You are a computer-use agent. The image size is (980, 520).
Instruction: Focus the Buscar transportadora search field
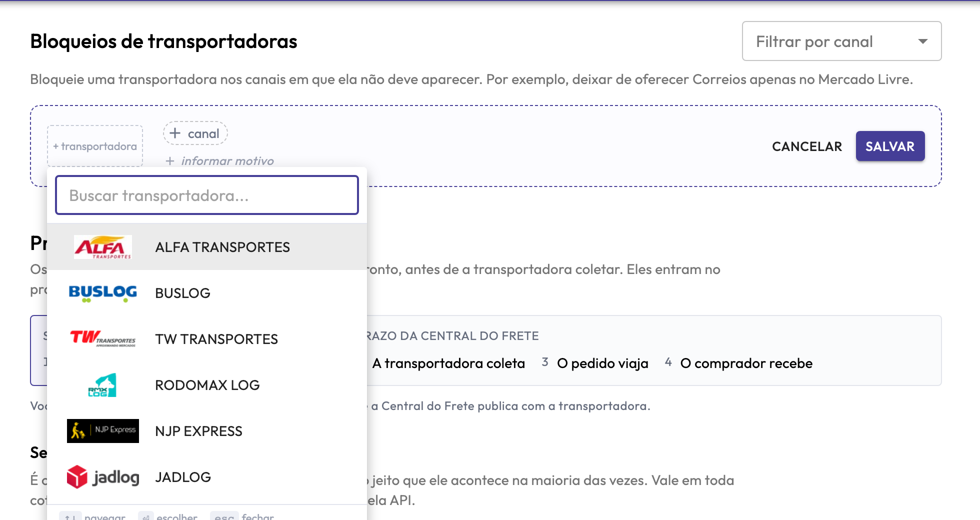[x=207, y=195]
